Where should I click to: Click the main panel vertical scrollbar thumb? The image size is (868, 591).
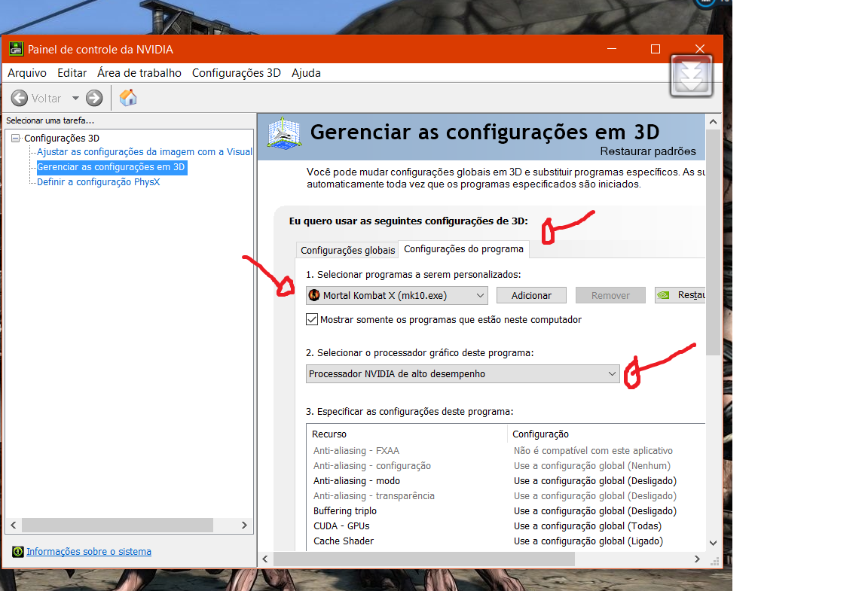[713, 242]
